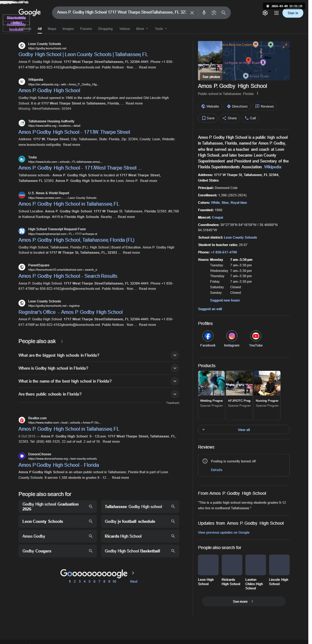Click Posting is turned off info icon
Viewport: 312px width, 644px height.
click(205, 461)
